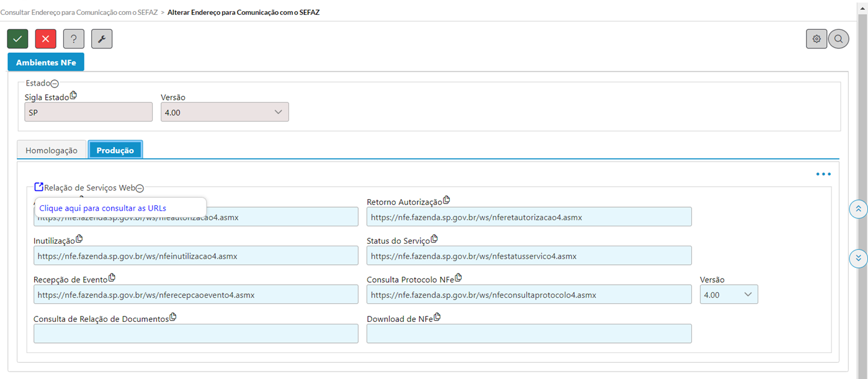The image size is (868, 379).
Task: Cancel with the red X button
Action: [x=45, y=38]
